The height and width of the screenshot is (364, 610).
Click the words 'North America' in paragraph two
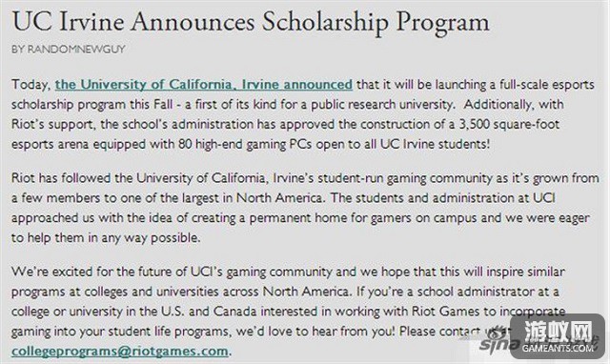tap(279, 198)
